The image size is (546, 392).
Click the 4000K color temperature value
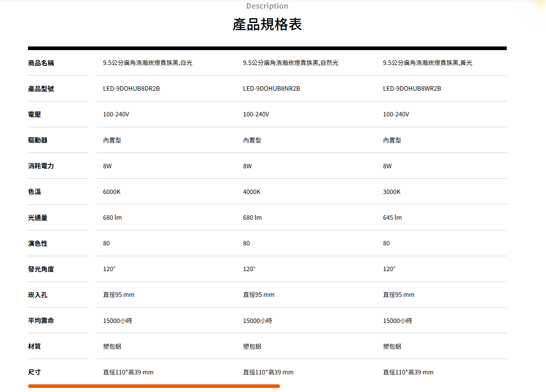pos(252,192)
